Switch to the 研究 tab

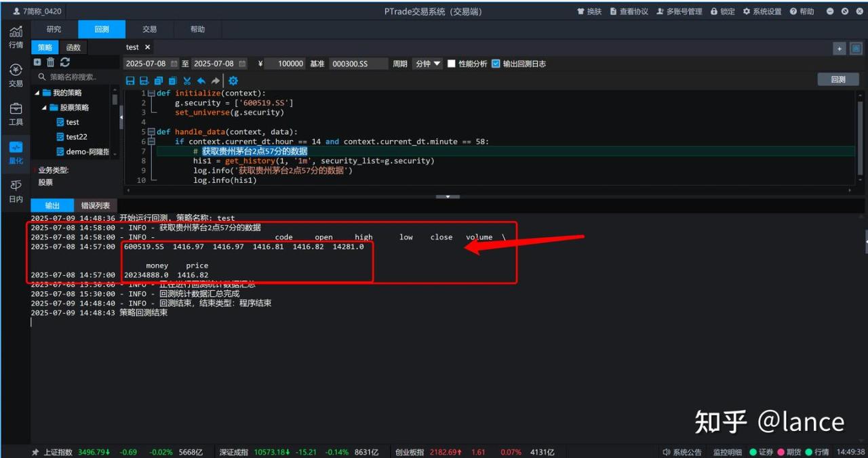pyautogui.click(x=54, y=29)
